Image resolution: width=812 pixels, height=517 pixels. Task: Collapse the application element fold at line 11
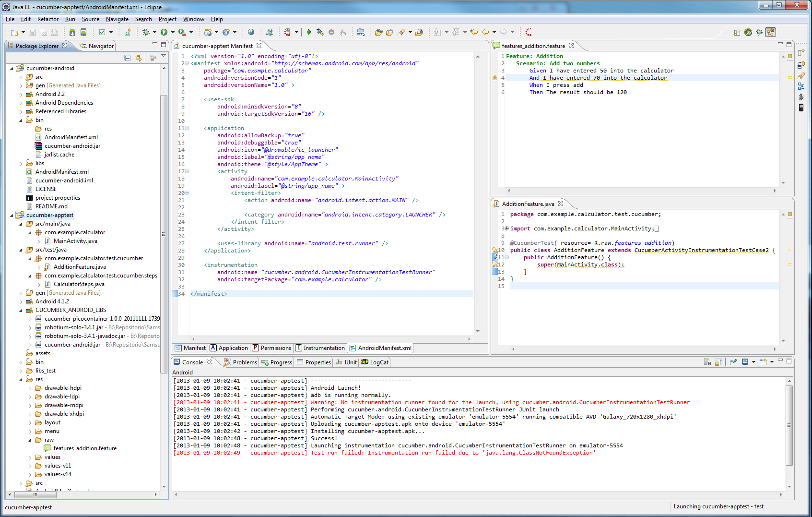coord(187,128)
